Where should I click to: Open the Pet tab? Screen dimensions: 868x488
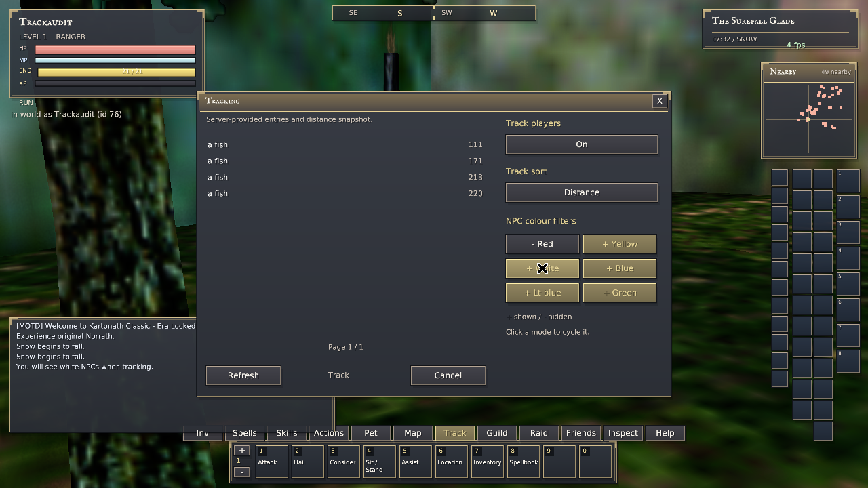click(x=371, y=433)
